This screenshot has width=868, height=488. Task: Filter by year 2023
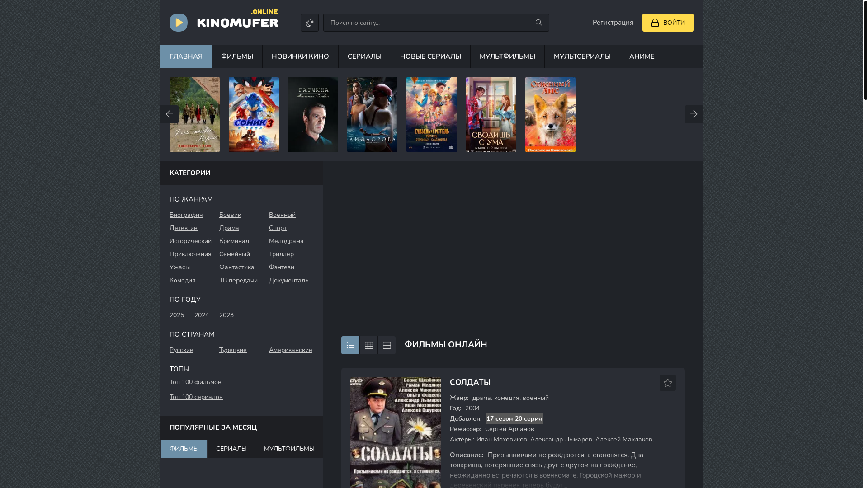tap(226, 315)
